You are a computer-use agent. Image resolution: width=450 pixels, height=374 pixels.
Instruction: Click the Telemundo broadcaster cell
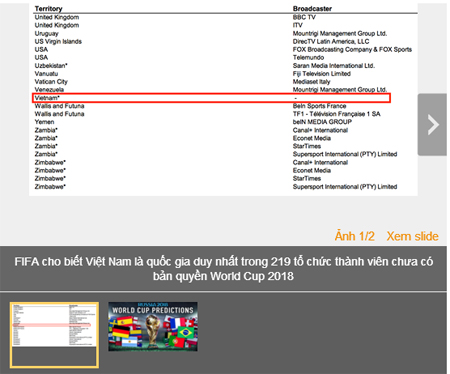click(308, 57)
